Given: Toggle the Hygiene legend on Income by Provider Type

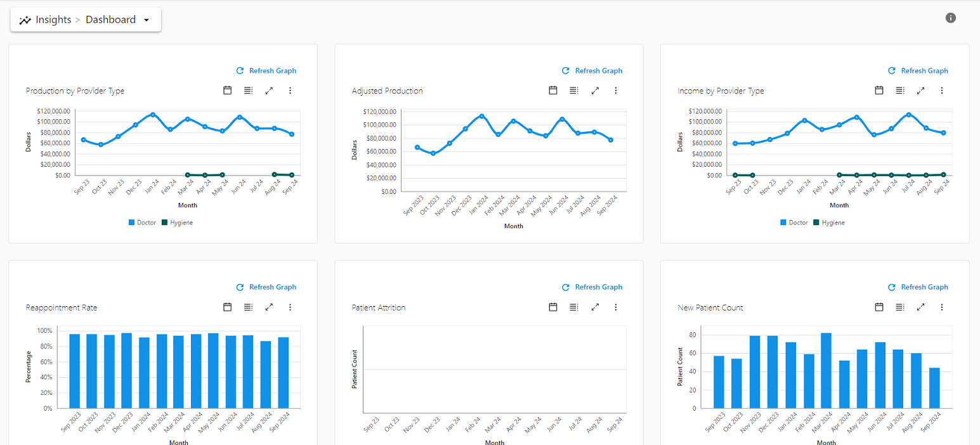Looking at the screenshot, I should [829, 222].
